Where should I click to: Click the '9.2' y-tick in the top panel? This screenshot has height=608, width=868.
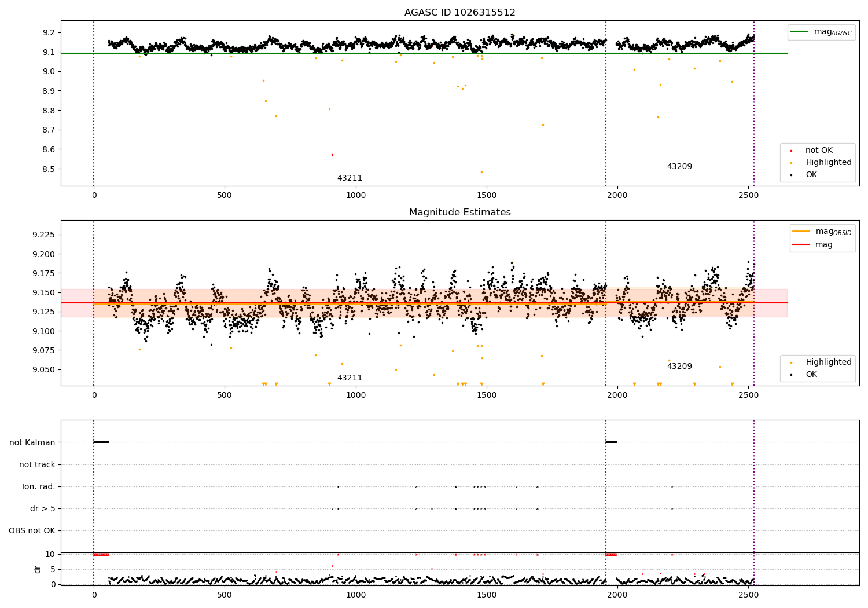pos(49,32)
